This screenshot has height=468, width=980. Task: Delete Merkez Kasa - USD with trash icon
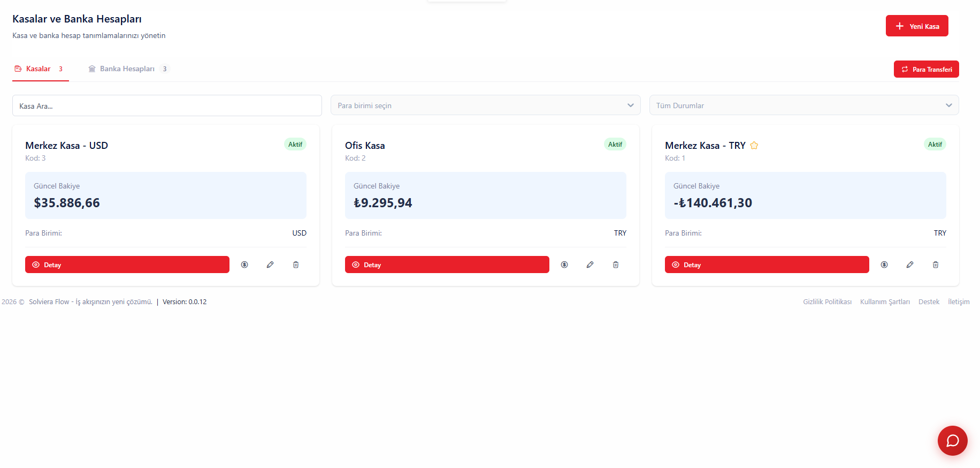296,265
